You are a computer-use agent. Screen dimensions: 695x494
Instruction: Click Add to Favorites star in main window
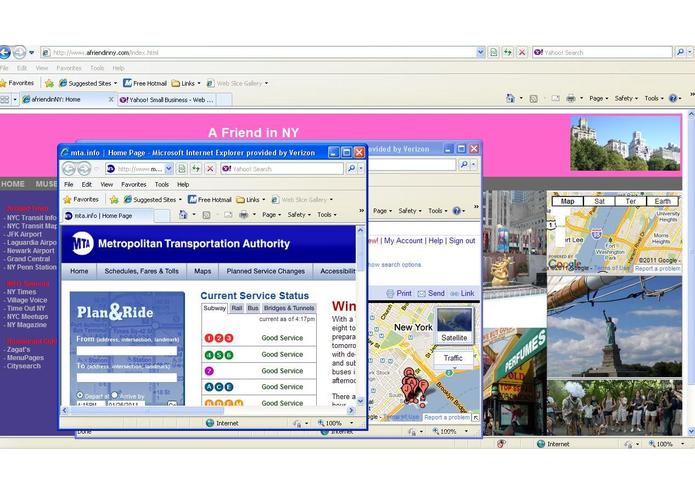tap(49, 83)
